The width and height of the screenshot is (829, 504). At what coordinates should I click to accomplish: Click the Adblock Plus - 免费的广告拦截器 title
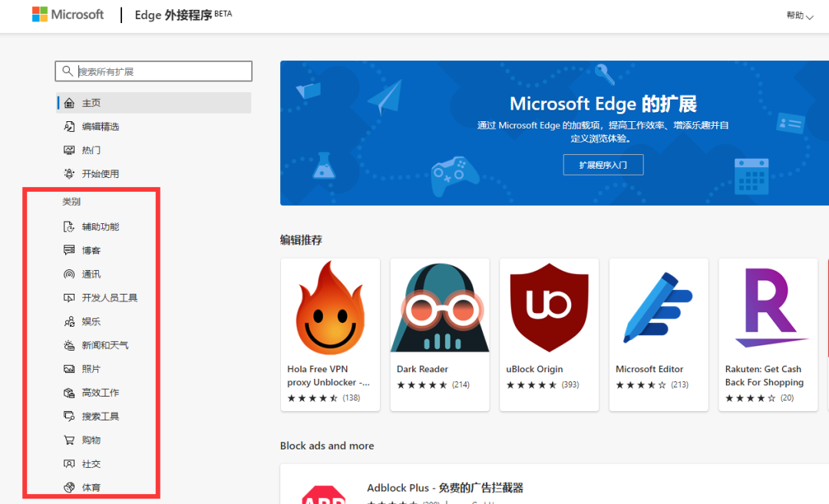point(445,488)
